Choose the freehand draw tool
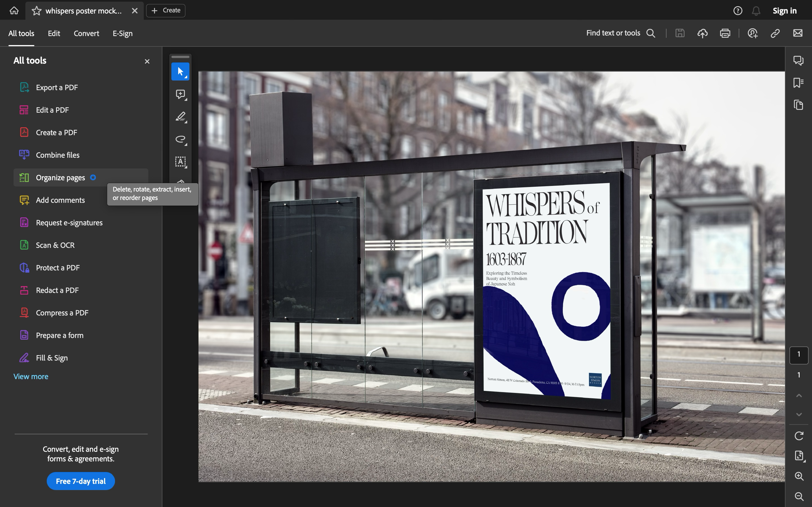 [x=180, y=139]
